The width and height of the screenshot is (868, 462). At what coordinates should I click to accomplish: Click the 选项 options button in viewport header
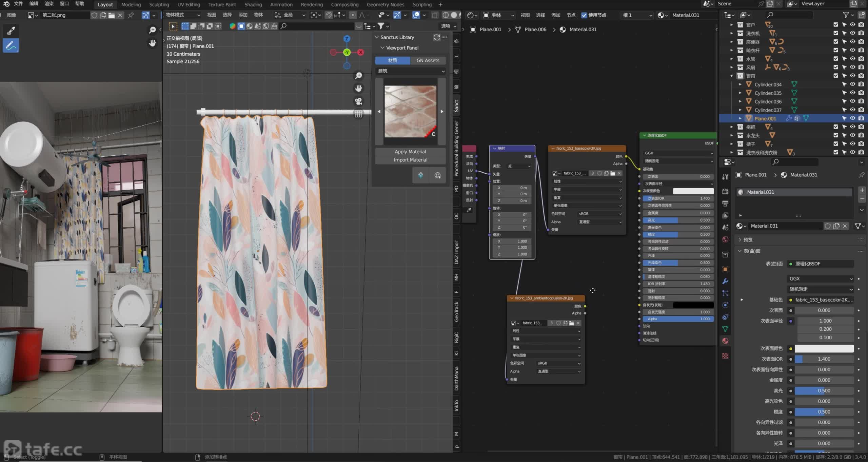449,26
